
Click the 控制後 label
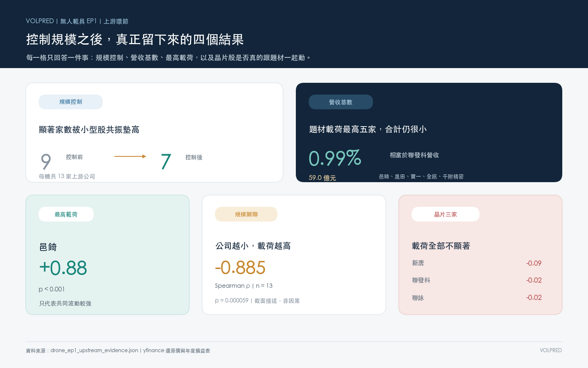194,157
